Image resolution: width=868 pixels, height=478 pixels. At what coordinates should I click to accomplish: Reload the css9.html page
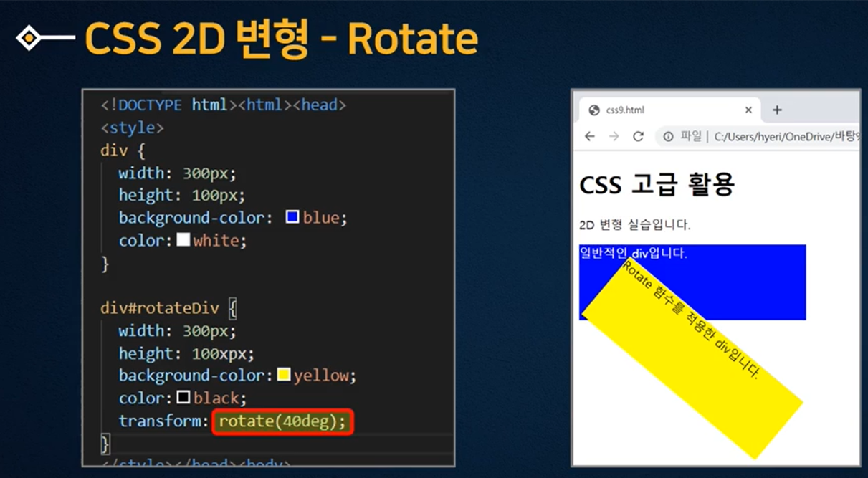pos(638,136)
